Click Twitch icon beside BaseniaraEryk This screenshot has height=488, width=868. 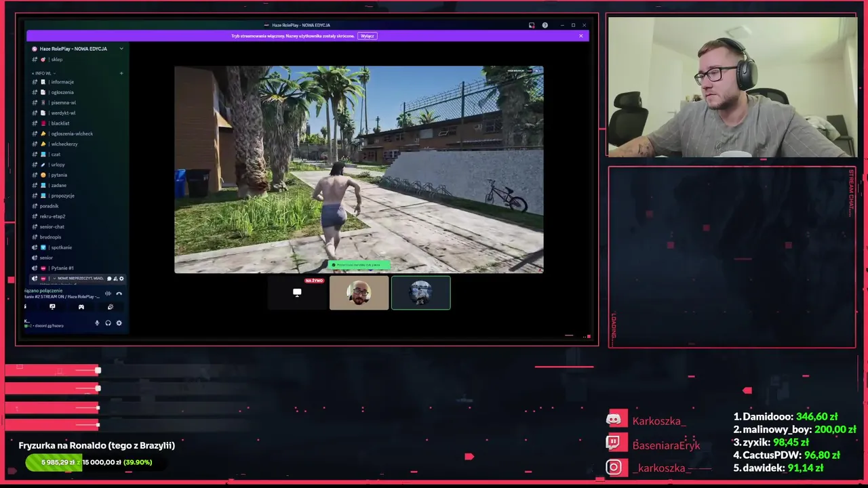click(616, 444)
